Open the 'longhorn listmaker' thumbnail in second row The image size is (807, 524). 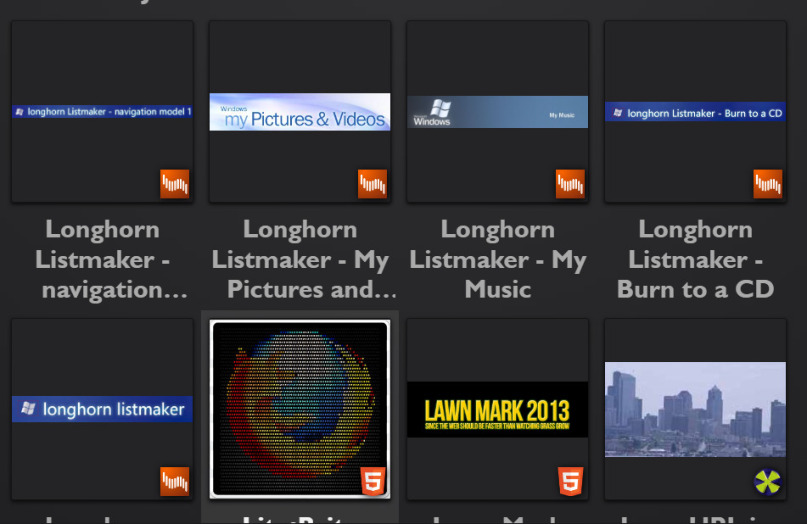tap(102, 409)
